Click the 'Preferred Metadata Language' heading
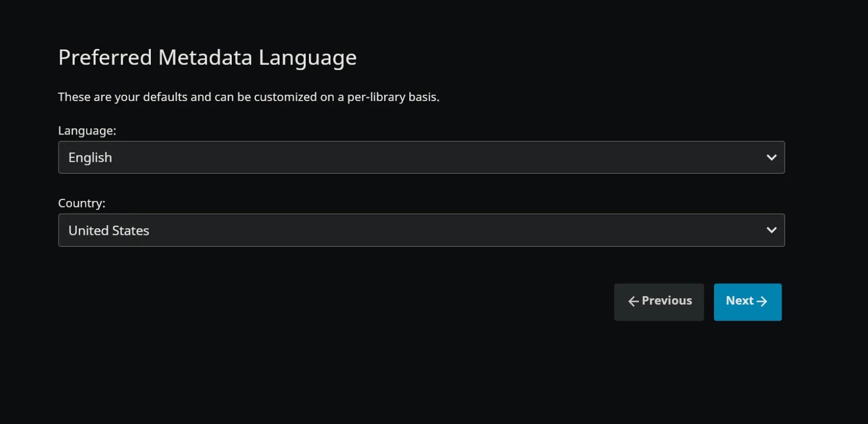868x424 pixels. coord(207,58)
